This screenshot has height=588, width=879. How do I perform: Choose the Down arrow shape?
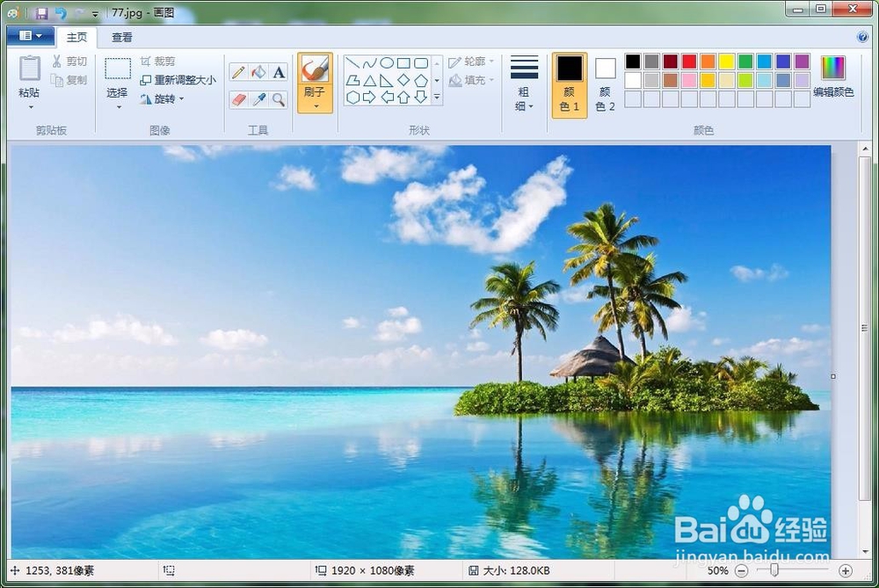pyautogui.click(x=421, y=98)
